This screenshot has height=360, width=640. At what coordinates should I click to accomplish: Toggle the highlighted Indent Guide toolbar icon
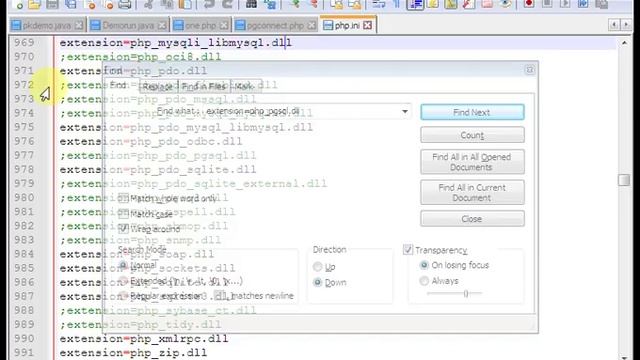point(415,4)
